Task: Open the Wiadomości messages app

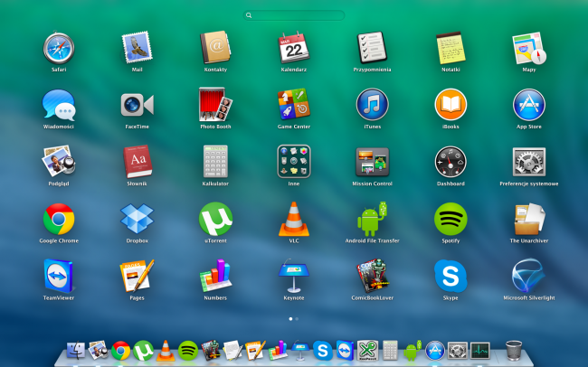Action: pos(59,105)
